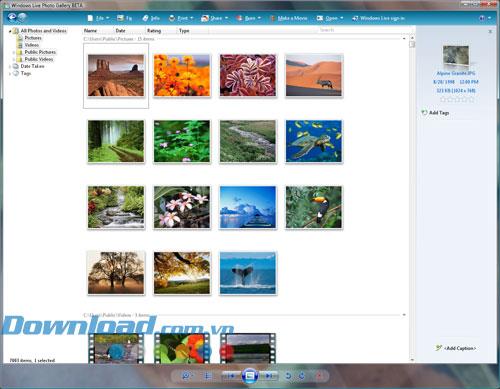Select All Photos and Videos in tree
The image size is (500, 389).
click(x=43, y=31)
